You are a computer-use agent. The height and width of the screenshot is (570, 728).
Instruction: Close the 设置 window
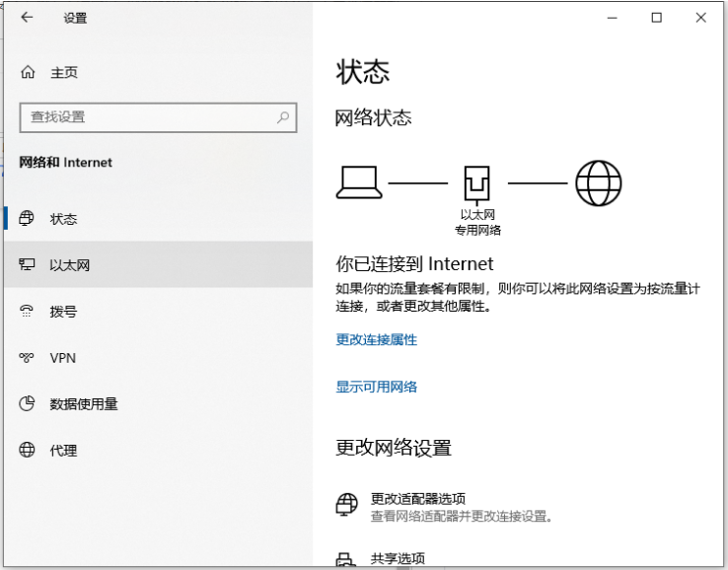[701, 18]
